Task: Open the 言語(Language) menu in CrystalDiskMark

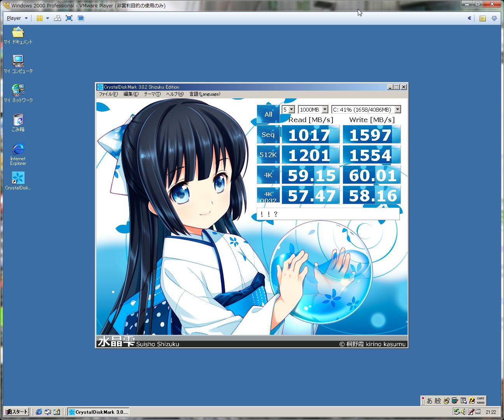Action: 205,94
